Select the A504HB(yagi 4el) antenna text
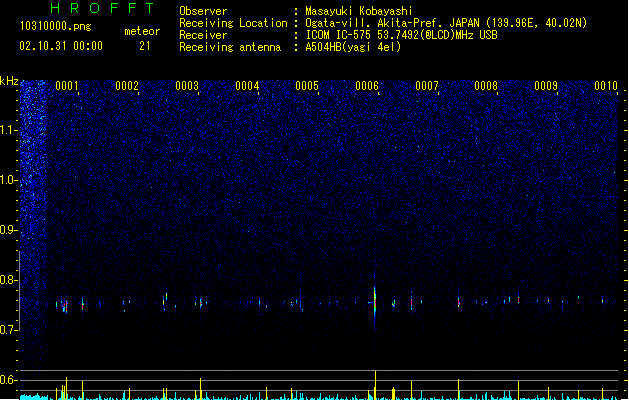629x400 pixels. point(353,47)
